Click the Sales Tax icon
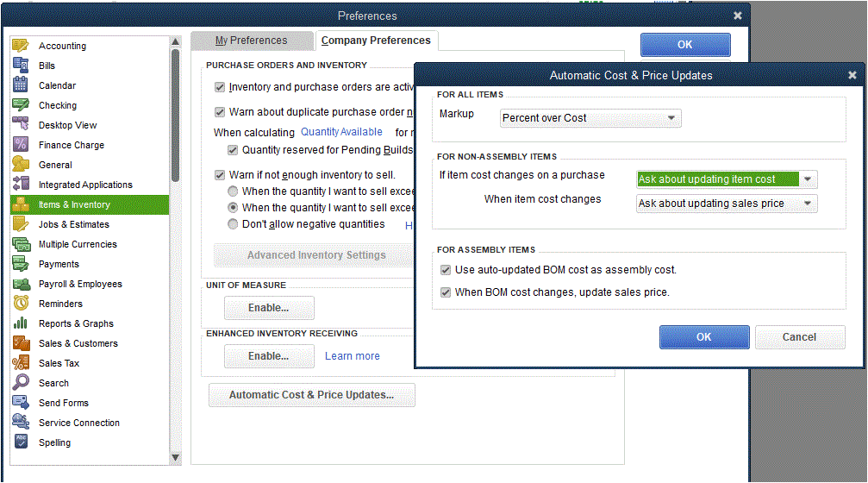The width and height of the screenshot is (868, 483). tap(21, 363)
